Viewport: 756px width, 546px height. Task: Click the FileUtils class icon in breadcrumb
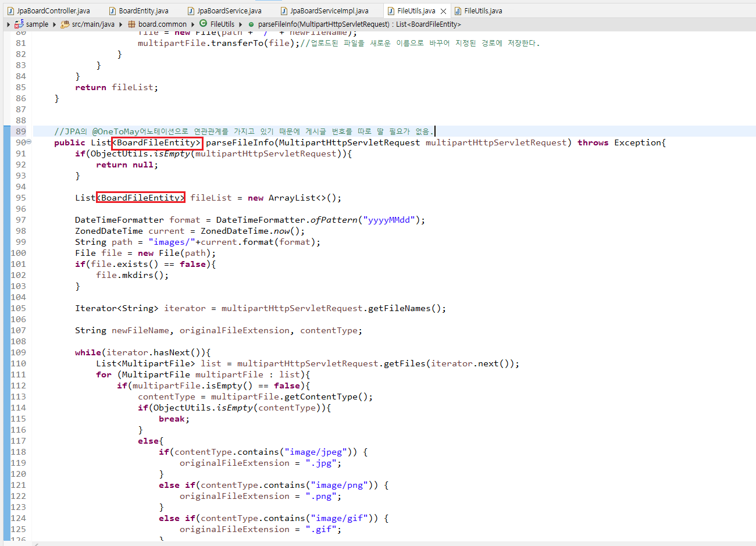pos(203,23)
